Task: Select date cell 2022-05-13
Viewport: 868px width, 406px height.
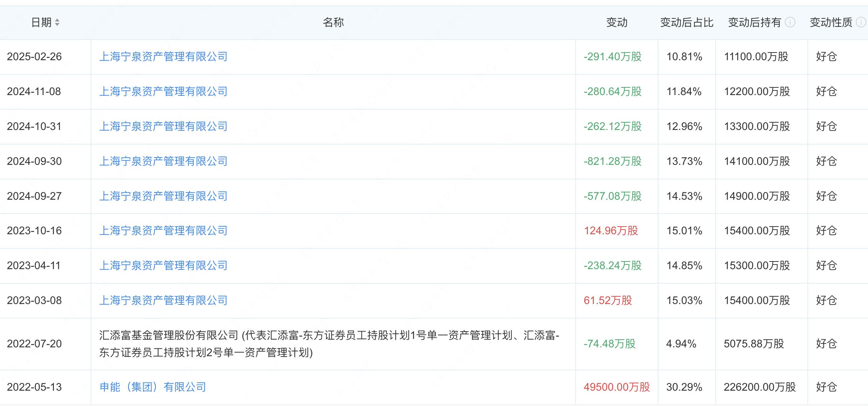Action: 35,387
